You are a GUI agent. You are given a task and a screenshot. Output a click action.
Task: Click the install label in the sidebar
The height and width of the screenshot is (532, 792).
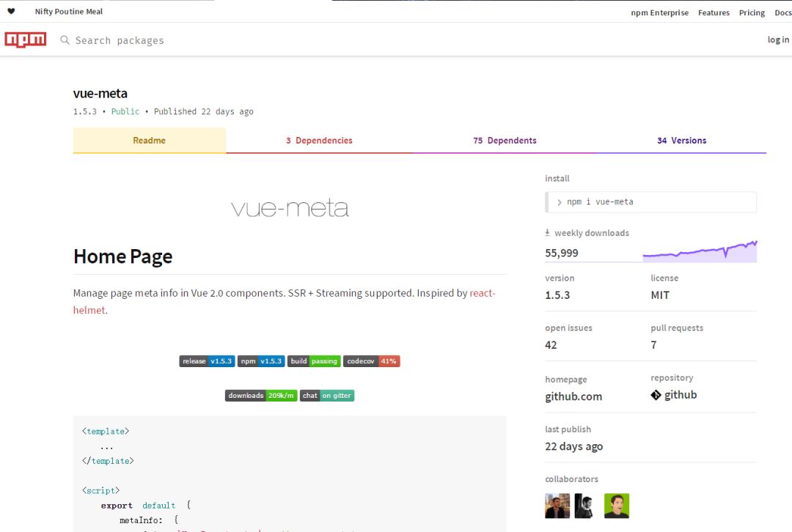(557, 178)
